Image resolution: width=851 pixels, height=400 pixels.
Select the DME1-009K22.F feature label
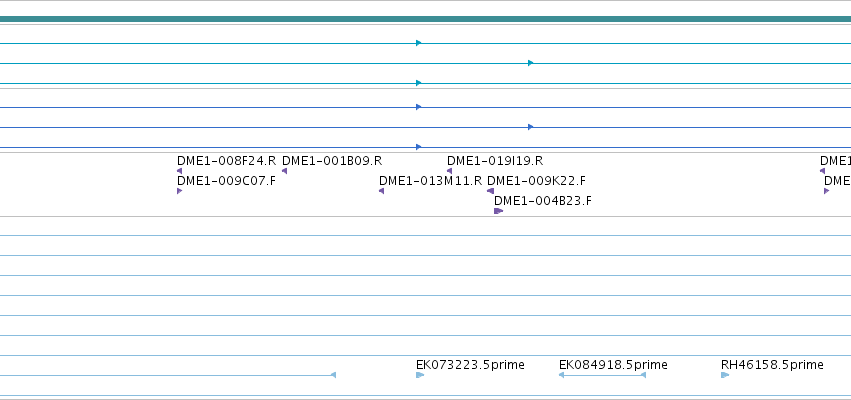coord(536,181)
